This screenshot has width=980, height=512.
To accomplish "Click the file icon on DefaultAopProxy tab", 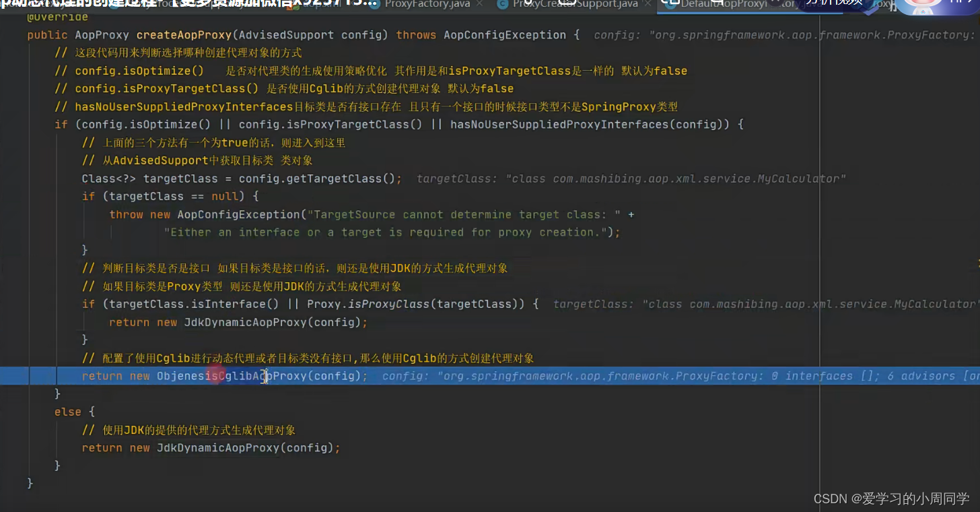I will 671,5.
